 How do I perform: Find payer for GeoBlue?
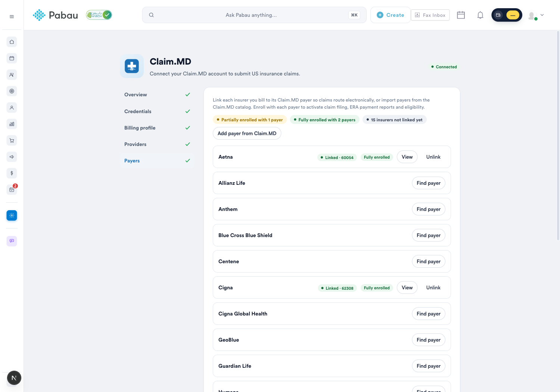coord(429,340)
